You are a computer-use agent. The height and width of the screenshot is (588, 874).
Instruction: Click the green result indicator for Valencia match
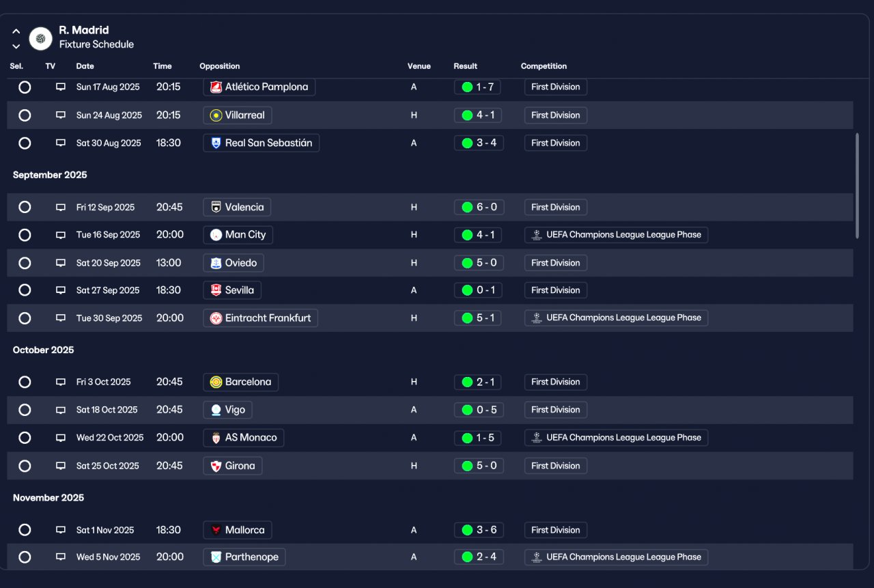pos(467,208)
